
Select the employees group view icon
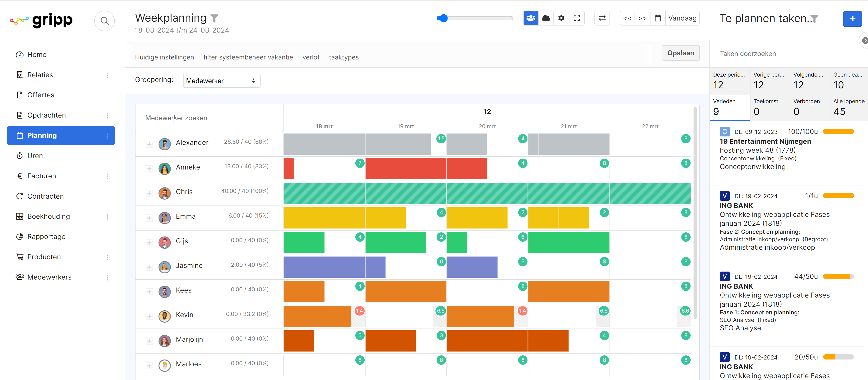click(x=531, y=18)
